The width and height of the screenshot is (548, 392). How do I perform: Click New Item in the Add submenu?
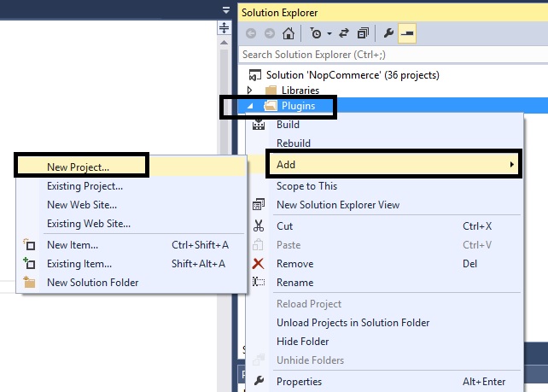pyautogui.click(x=70, y=245)
